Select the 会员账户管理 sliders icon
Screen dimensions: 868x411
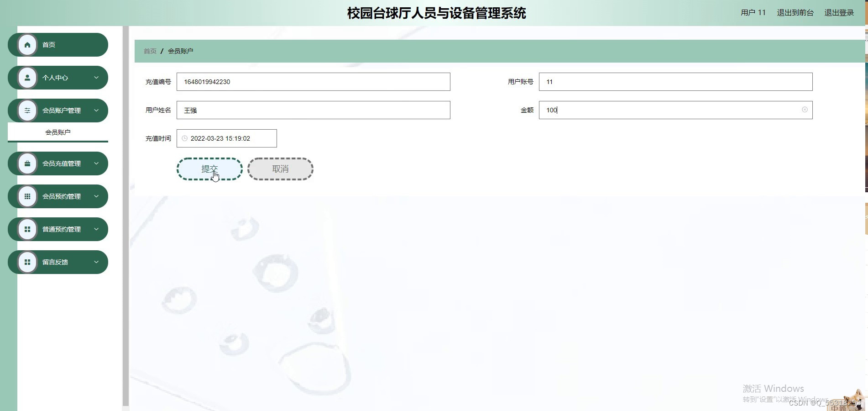coord(27,111)
